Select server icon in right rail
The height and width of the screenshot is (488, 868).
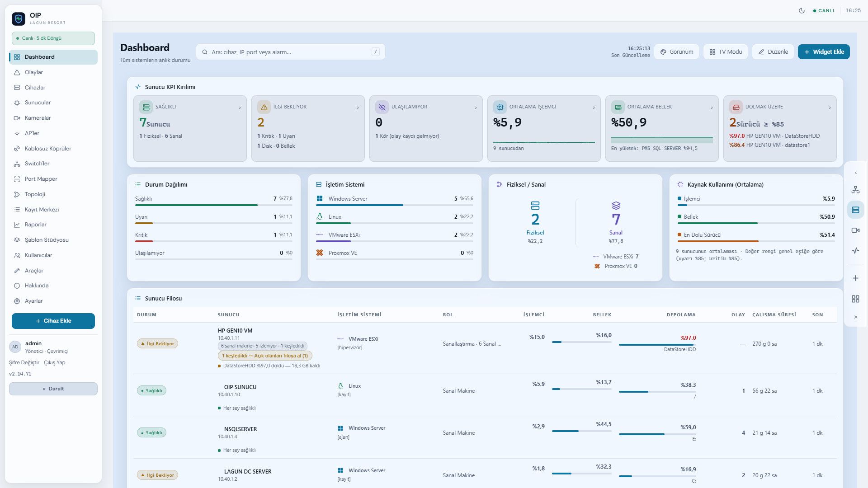(x=855, y=210)
